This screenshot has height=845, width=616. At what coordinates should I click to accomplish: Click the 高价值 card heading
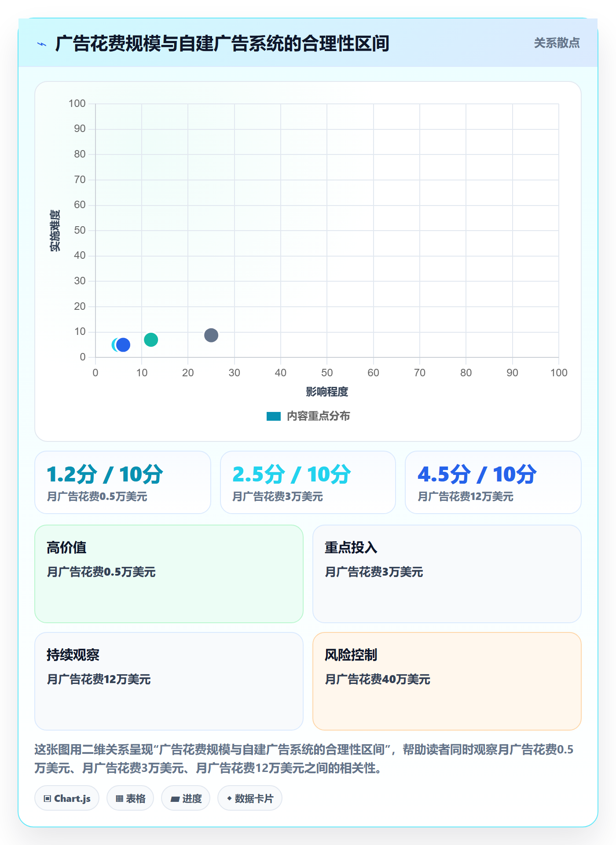click(x=66, y=548)
